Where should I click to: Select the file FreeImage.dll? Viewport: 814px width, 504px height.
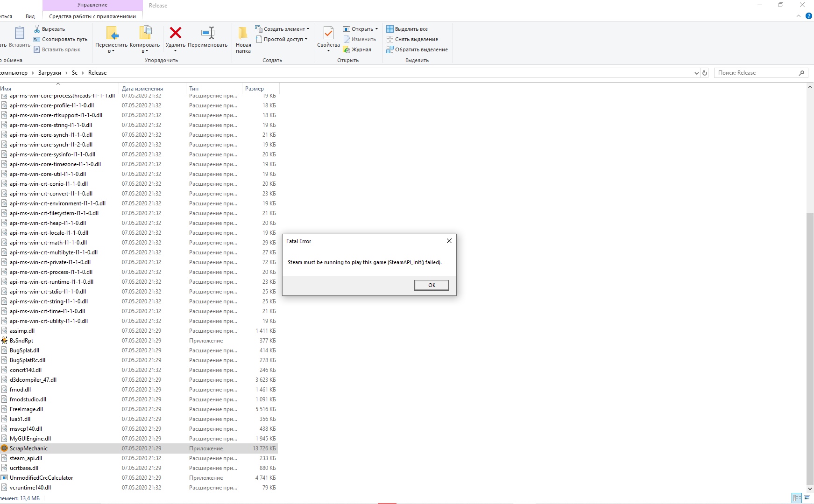[x=139, y=409]
